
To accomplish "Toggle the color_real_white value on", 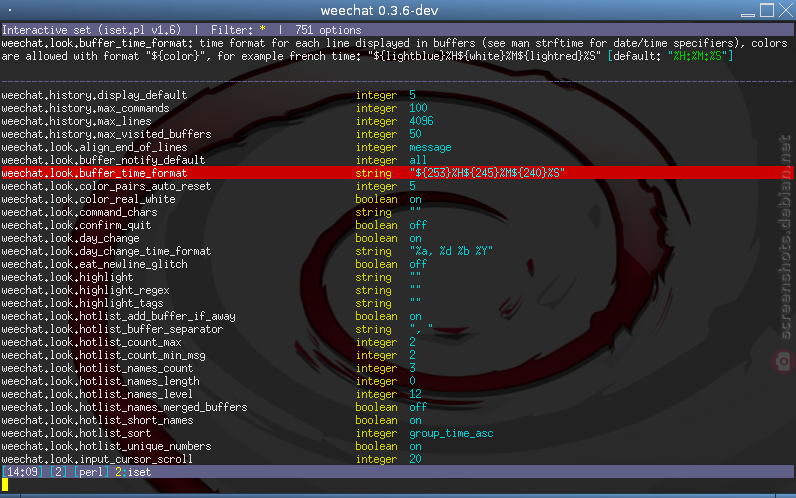I will pyautogui.click(x=415, y=200).
